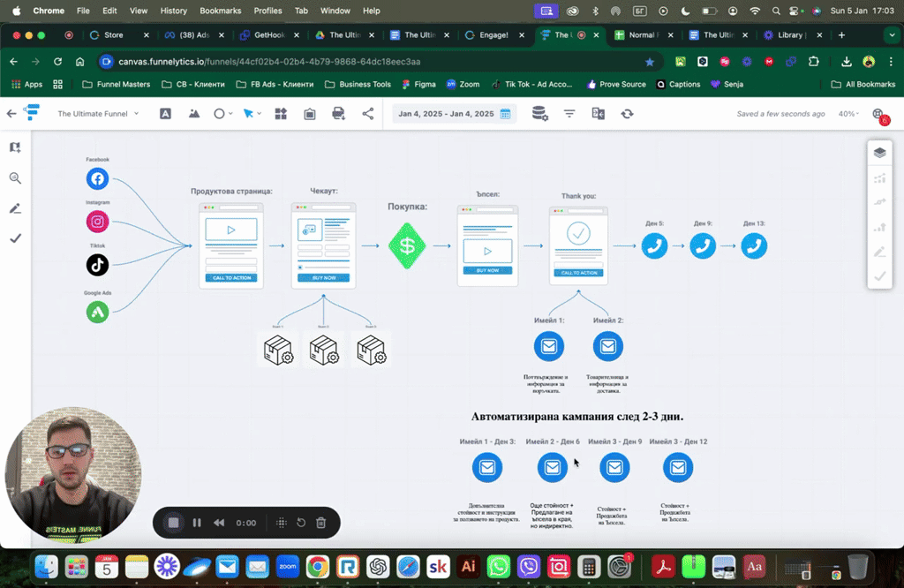The height and width of the screenshot is (588, 904).
Task: Select the Чекаут page thumbnail
Action: click(x=323, y=246)
